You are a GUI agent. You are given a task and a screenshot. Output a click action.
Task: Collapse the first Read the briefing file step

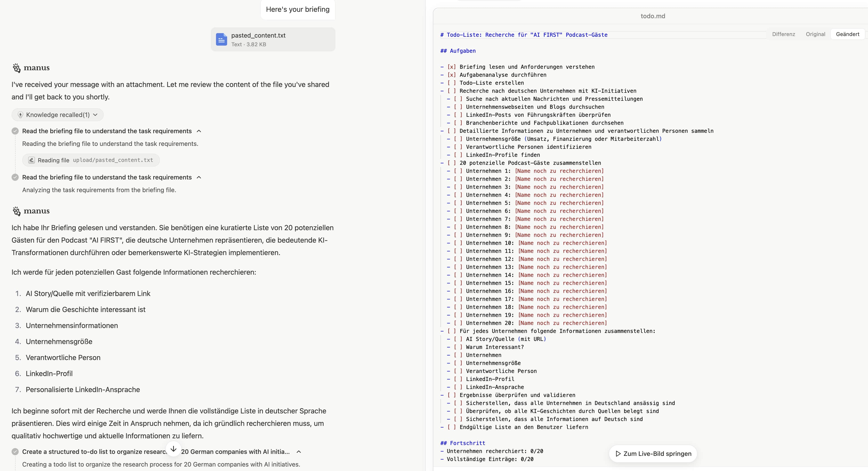(199, 131)
